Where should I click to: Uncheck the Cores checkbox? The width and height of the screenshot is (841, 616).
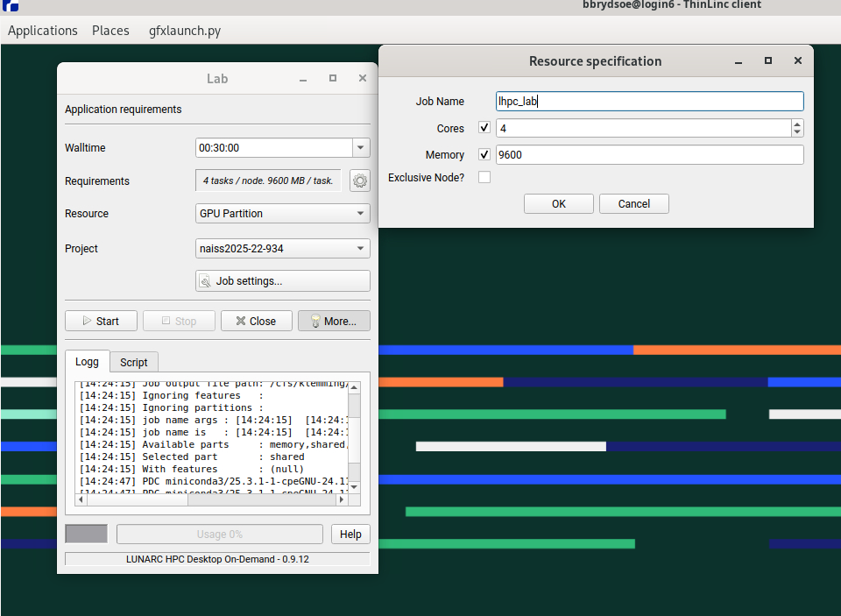(484, 128)
